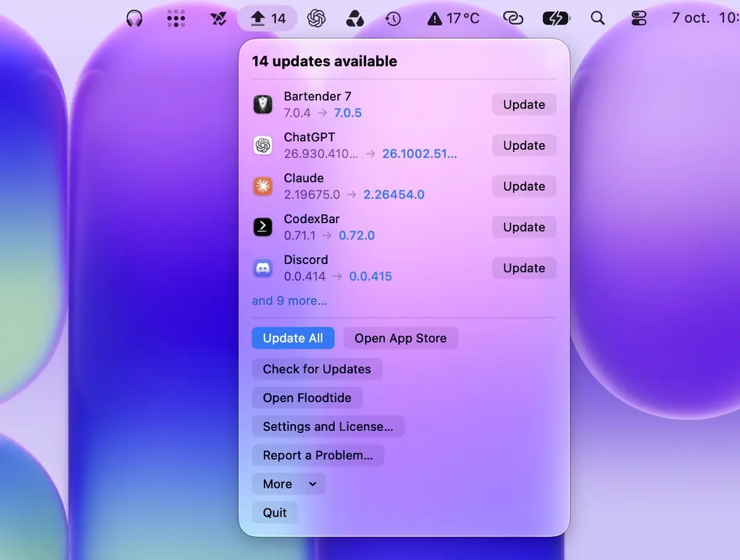
Task: Open the ChatGPT menu bar icon
Action: pos(316,19)
